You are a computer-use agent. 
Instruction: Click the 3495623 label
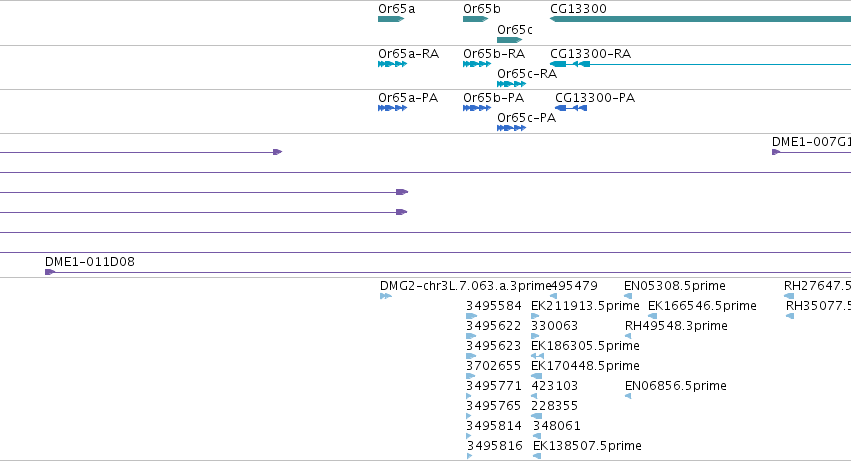(494, 346)
